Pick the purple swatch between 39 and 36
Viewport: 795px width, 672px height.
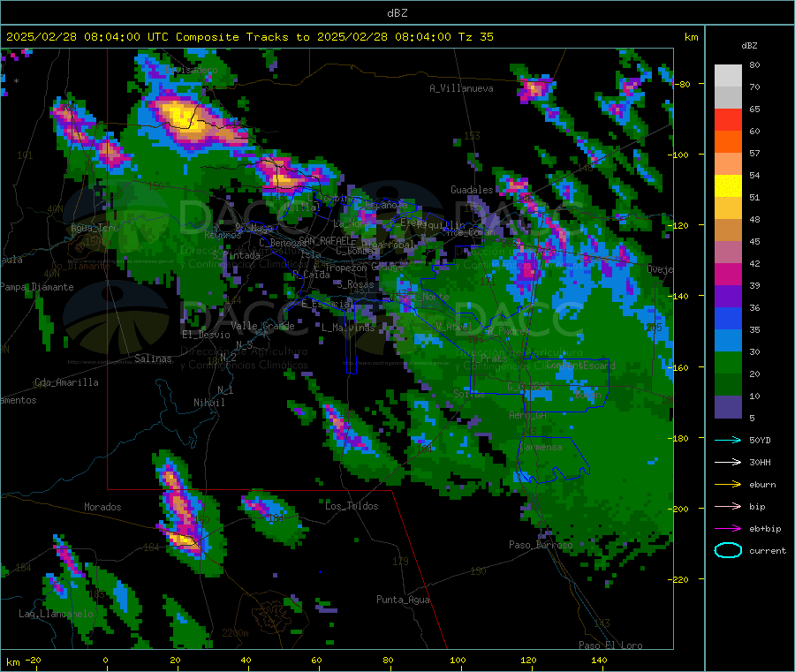coord(728,297)
